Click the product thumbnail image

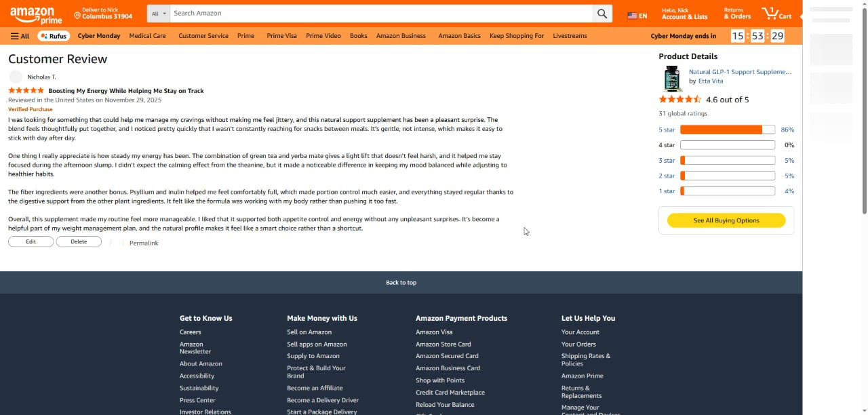671,79
